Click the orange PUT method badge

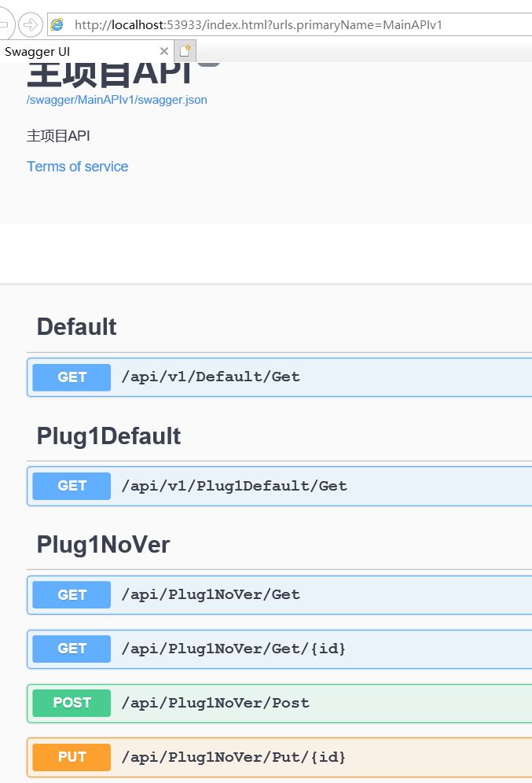[72, 757]
